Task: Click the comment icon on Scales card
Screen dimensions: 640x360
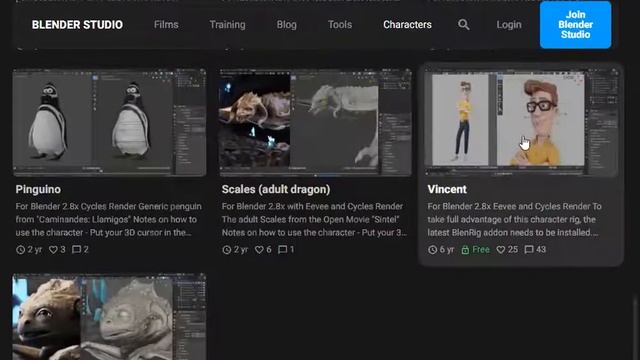Action: pyautogui.click(x=282, y=249)
